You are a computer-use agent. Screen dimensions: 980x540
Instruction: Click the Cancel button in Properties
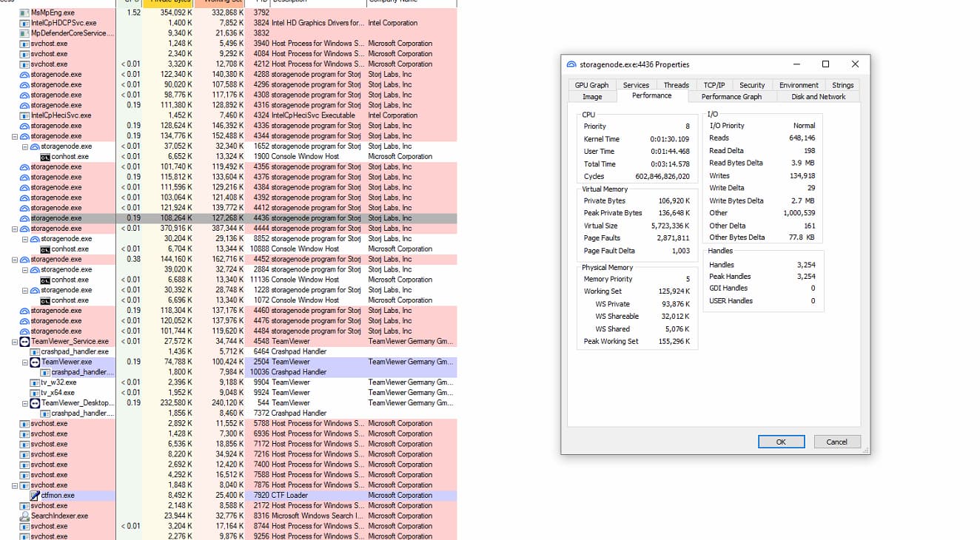point(837,442)
